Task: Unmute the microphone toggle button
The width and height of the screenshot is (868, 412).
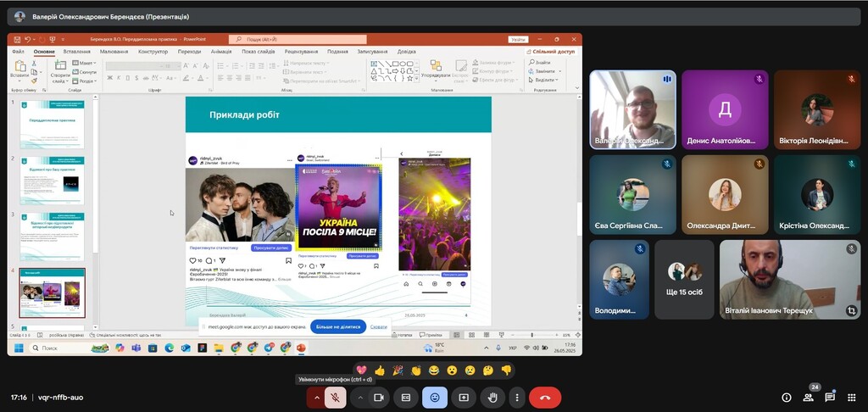Action: click(x=336, y=397)
